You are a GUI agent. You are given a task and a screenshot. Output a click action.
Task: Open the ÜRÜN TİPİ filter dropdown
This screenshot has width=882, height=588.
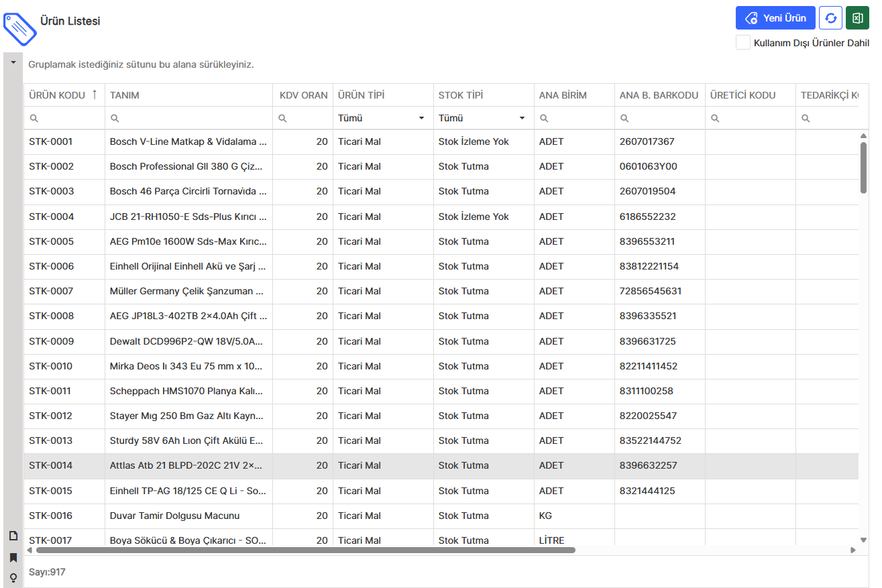(421, 118)
